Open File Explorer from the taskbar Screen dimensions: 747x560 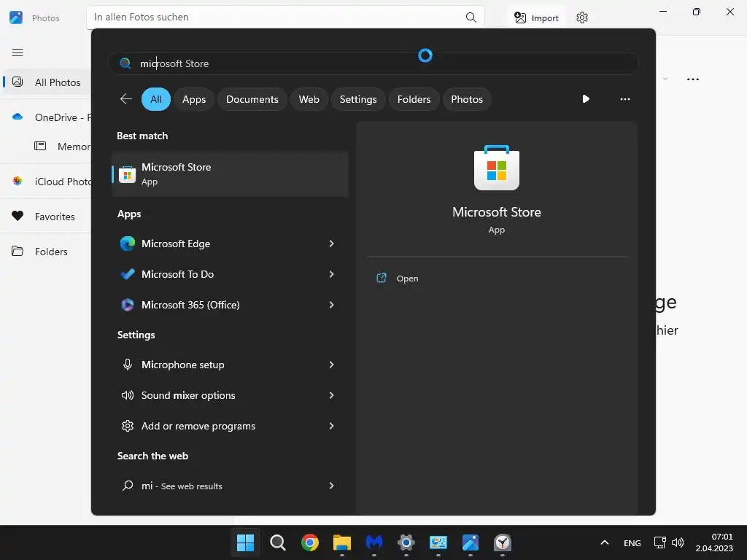click(342, 542)
